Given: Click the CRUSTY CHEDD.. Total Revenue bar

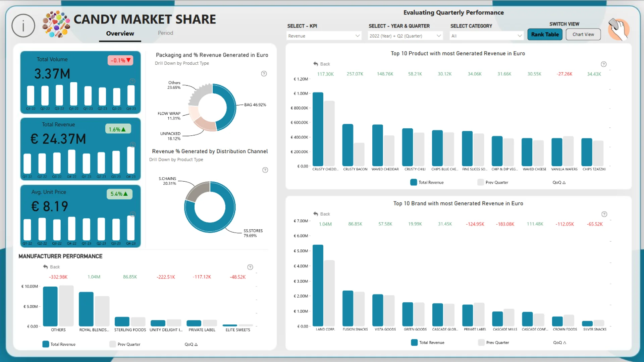Looking at the screenshot, I should (318, 129).
